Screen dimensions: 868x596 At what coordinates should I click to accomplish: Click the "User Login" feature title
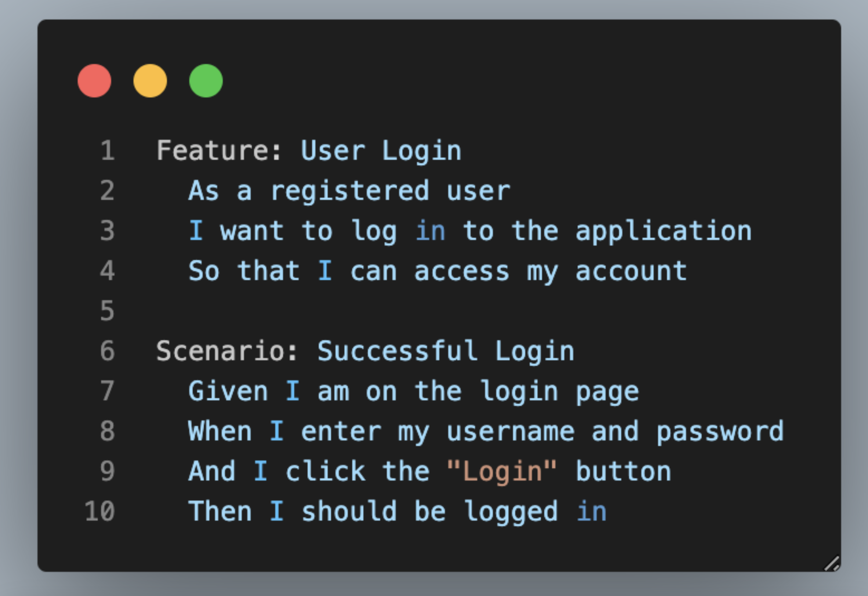[381, 150]
